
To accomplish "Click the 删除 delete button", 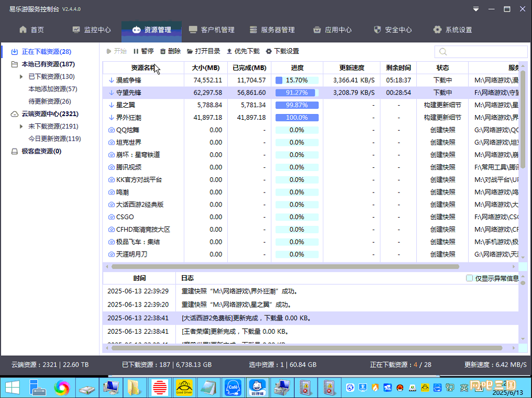I will [x=170, y=51].
